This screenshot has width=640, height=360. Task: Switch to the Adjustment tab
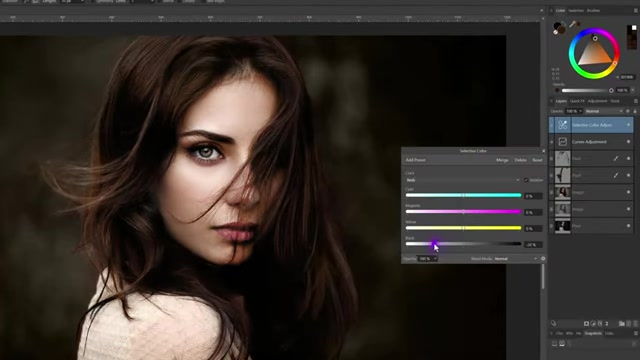[597, 101]
